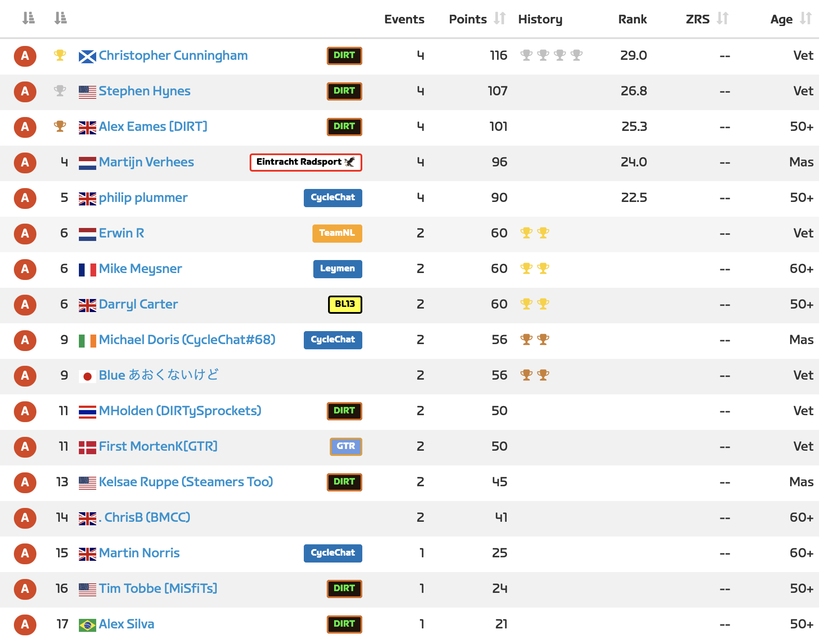Click Stephen Hynes' silver trophy icon
Viewport: 826px width, 644px height.
(60, 91)
